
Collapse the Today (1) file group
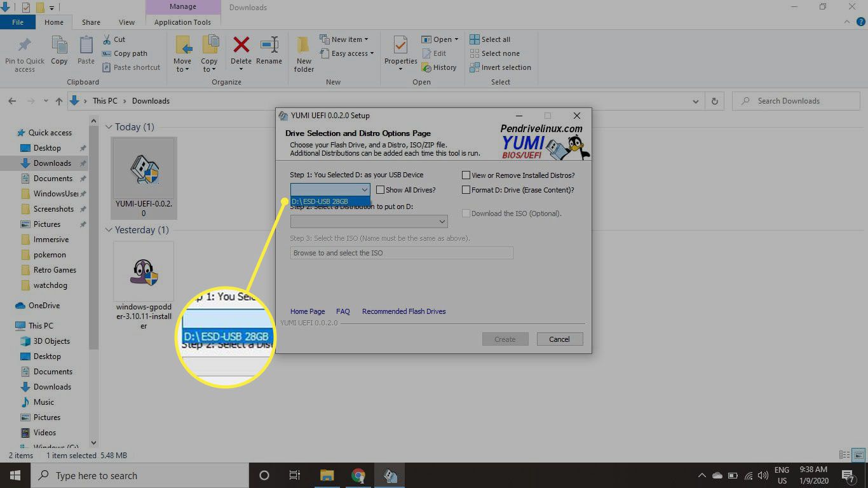click(109, 127)
